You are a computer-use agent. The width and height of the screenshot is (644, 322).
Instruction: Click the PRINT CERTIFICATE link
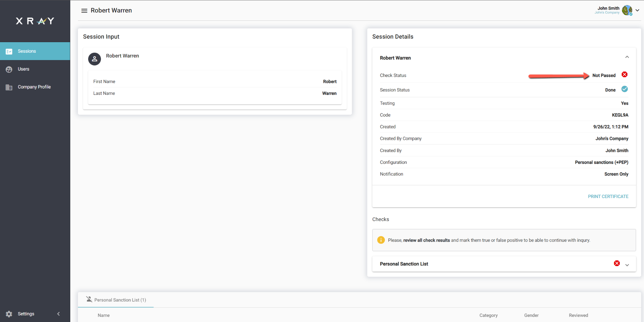pos(608,196)
